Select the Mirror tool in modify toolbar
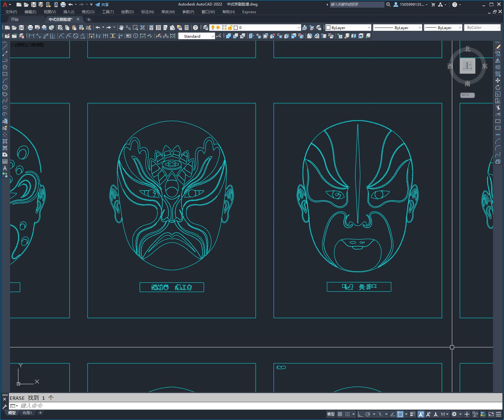The height and width of the screenshot is (420, 504). (498, 60)
